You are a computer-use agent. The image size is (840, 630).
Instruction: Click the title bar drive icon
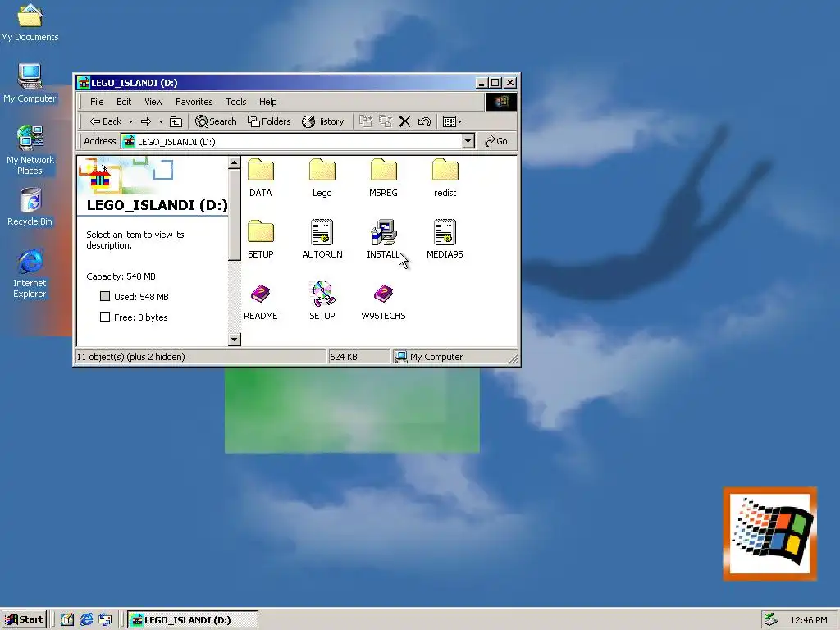pyautogui.click(x=83, y=83)
